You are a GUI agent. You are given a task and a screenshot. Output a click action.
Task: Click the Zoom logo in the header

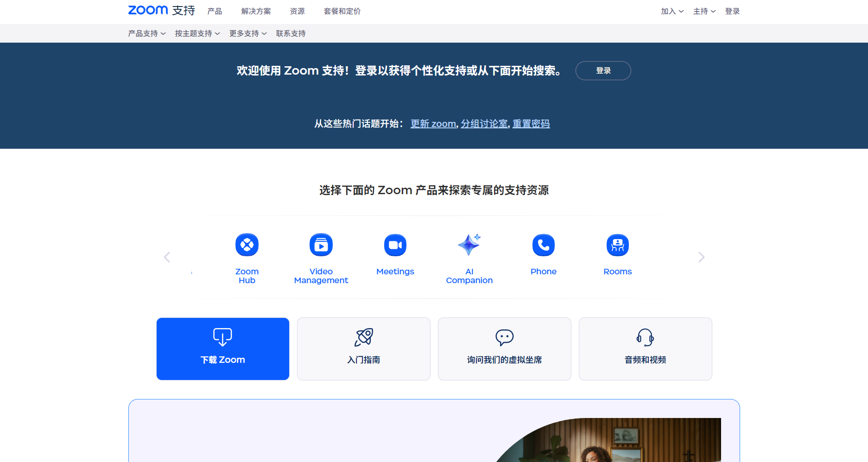point(148,10)
